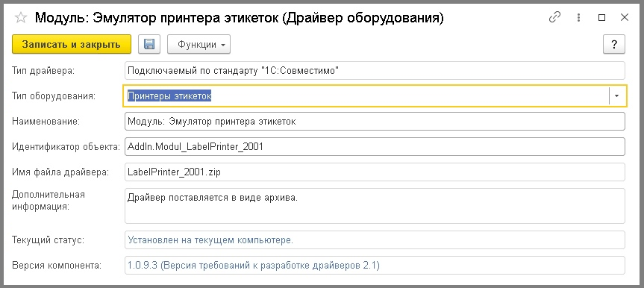This screenshot has width=644, height=288.
Task: Click the 'Записать и закрыть' button
Action: click(x=72, y=44)
